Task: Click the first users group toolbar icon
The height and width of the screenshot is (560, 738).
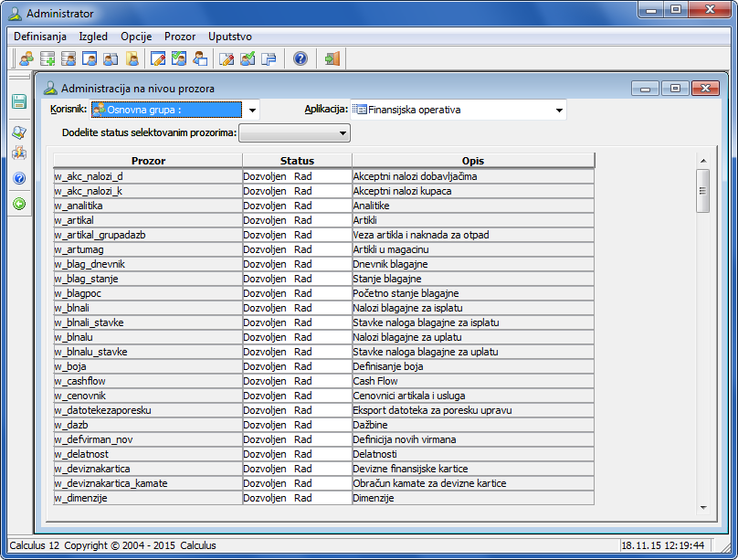Action: coord(26,59)
